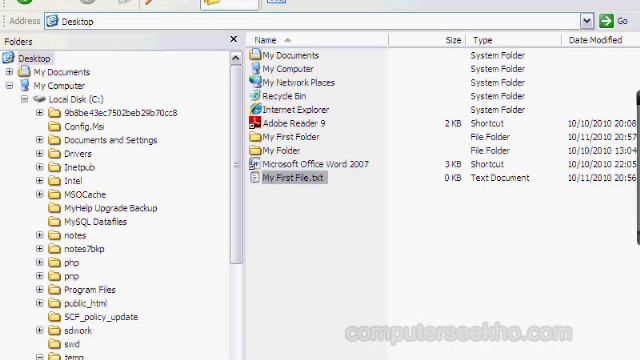Sort by Date Modified column header
Viewport: 640px width, 360px height.
pos(601,40)
